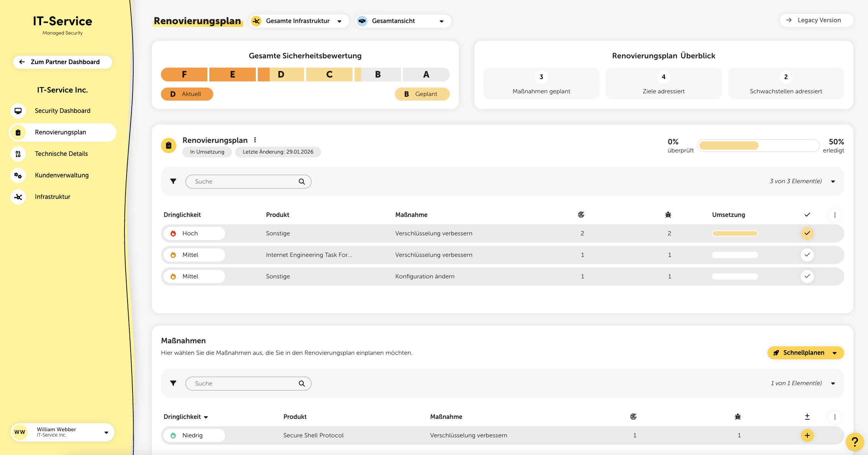This screenshot has width=868, height=455.
Task: Expand the Gesamtansicht view selector
Action: 403,21
